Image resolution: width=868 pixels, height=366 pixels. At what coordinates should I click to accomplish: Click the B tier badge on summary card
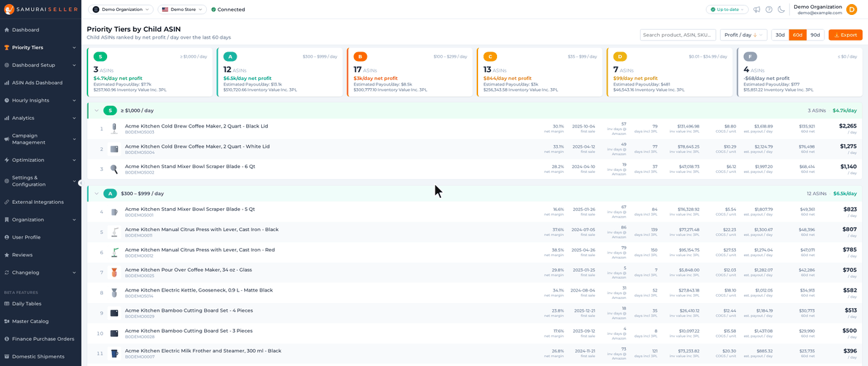point(360,57)
